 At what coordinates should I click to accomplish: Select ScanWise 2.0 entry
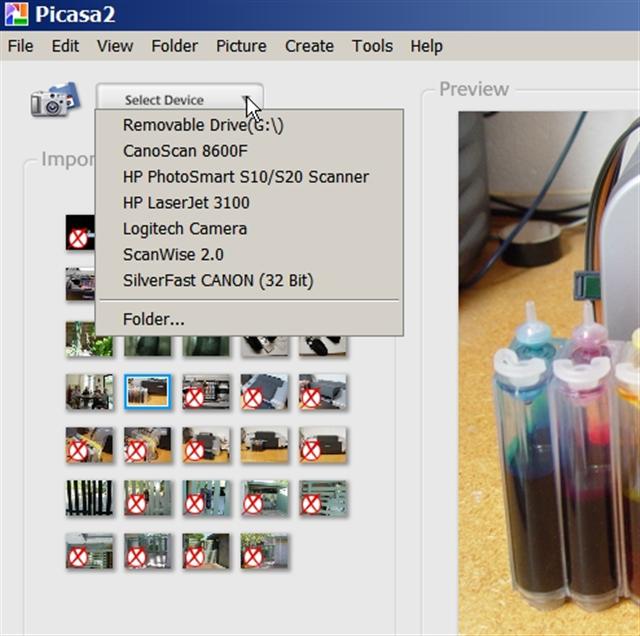tap(249, 255)
